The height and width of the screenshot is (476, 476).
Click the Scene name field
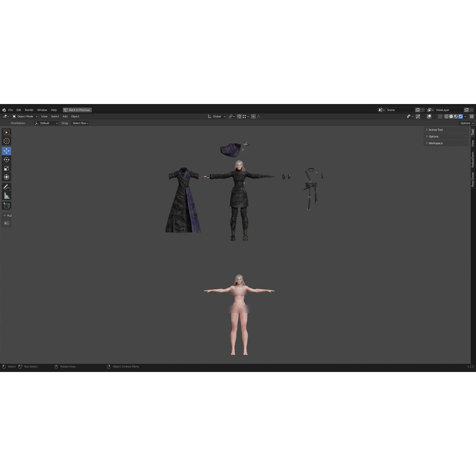click(400, 110)
